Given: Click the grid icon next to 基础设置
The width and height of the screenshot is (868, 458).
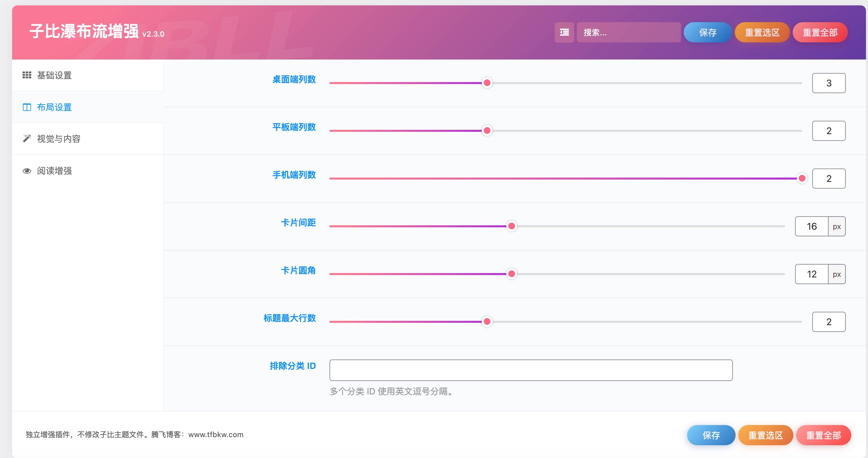Looking at the screenshot, I should pos(27,75).
